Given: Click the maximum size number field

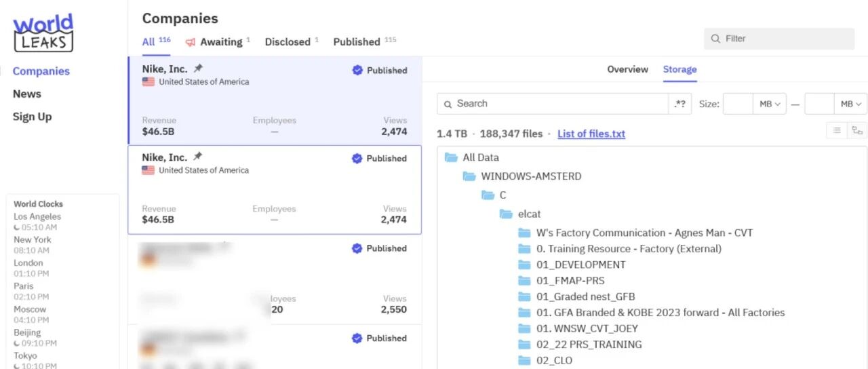Looking at the screenshot, I should [819, 104].
